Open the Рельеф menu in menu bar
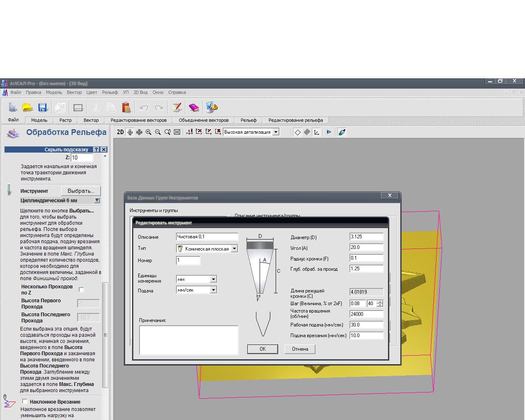This screenshot has width=525, height=420. click(110, 92)
